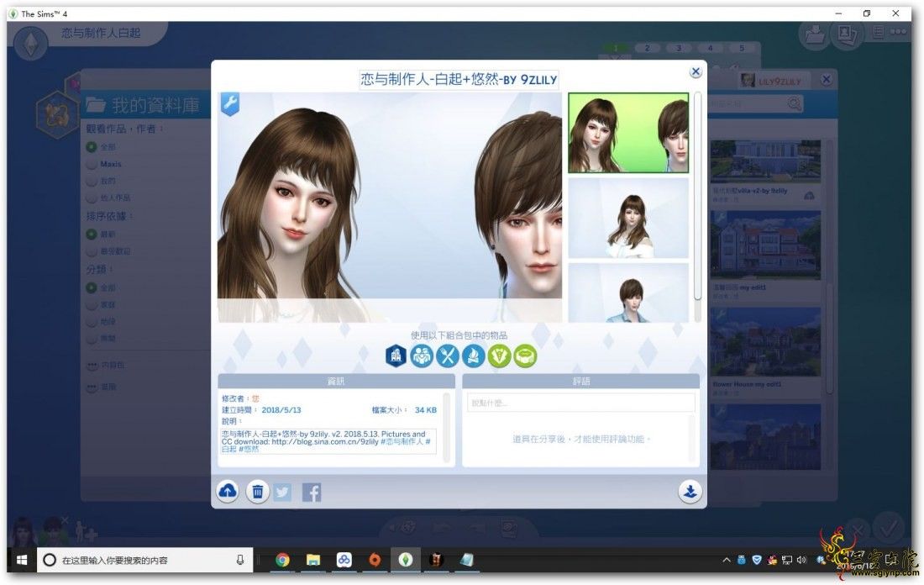The height and width of the screenshot is (585, 924).
Task: Select the 我的 author radio button
Action: point(92,181)
